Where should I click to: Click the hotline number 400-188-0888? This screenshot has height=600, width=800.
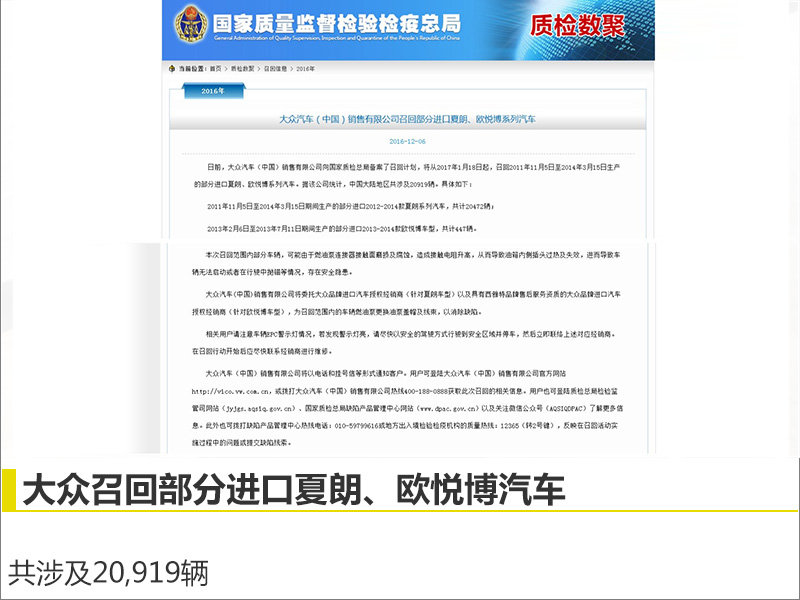(x=425, y=391)
